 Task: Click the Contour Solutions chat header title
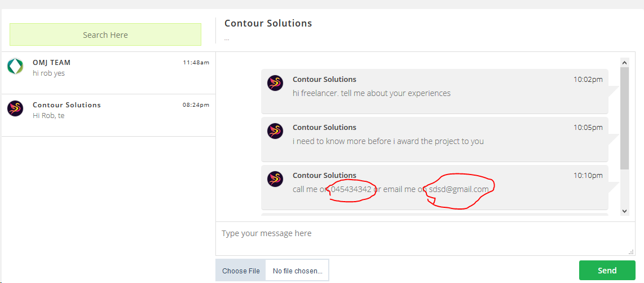268,23
